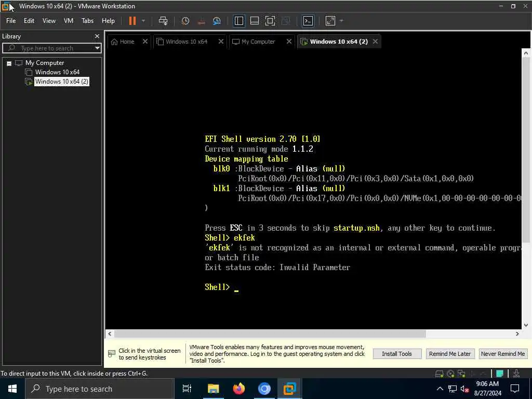Click the vertical scrollbar down arrow
The height and width of the screenshot is (399, 532).
[526, 325]
